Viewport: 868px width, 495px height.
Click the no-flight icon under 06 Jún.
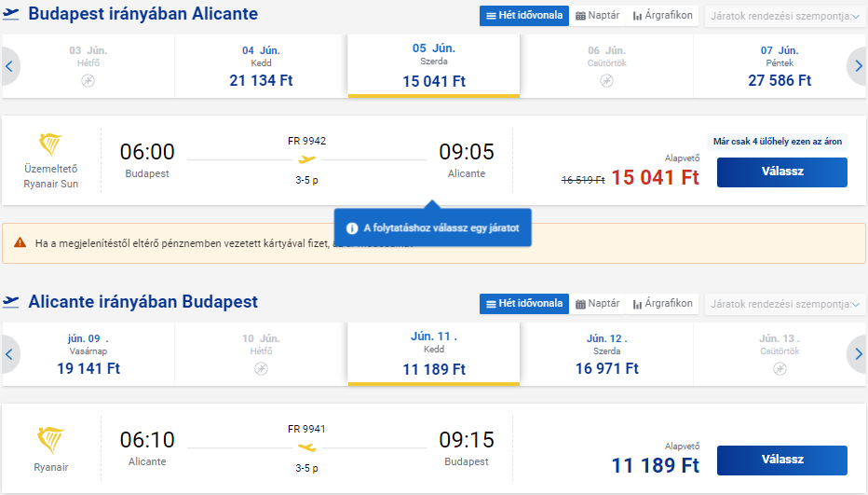point(606,81)
